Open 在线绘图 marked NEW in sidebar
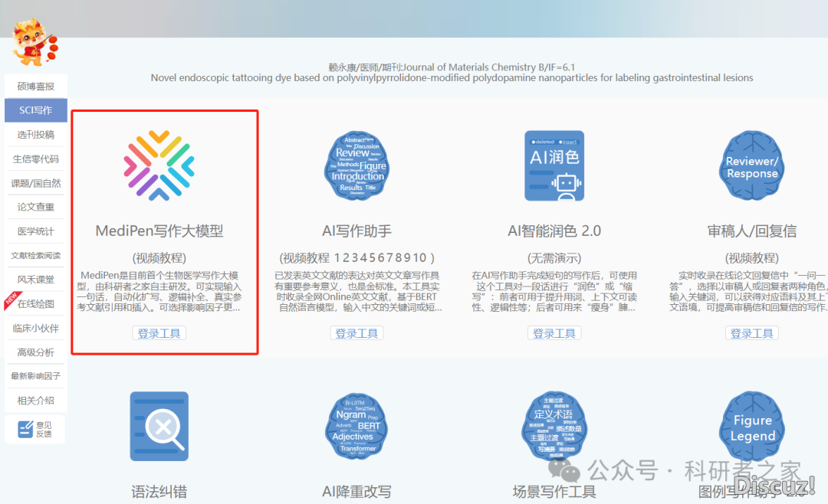828x504 pixels. click(x=36, y=304)
